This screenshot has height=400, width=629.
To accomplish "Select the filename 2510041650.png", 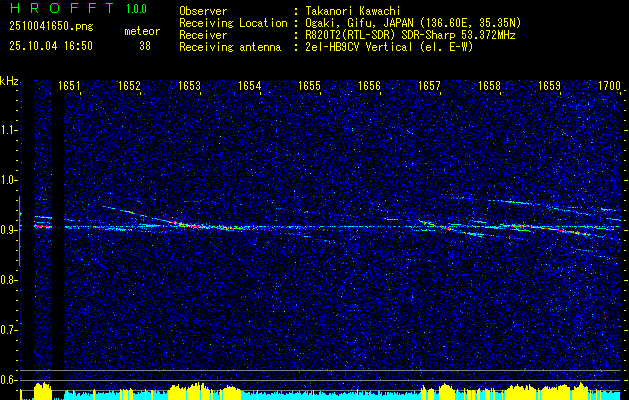I will (x=51, y=27).
